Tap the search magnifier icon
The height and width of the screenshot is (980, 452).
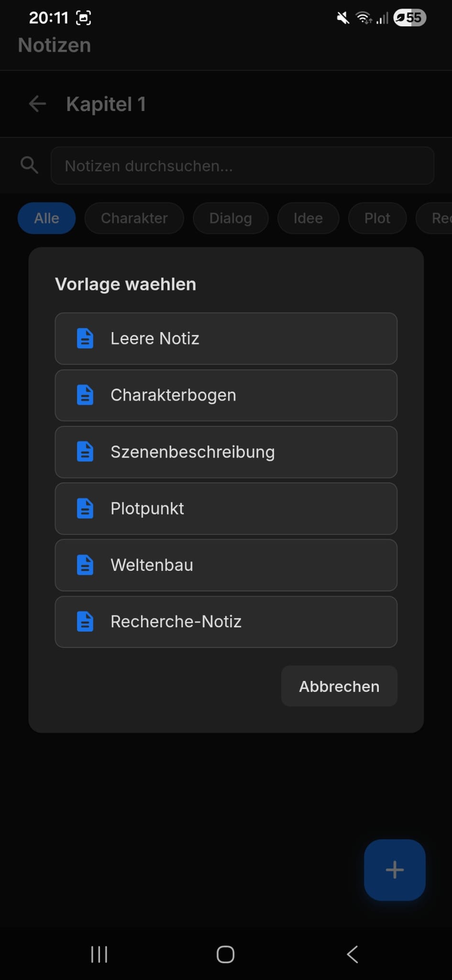29,165
